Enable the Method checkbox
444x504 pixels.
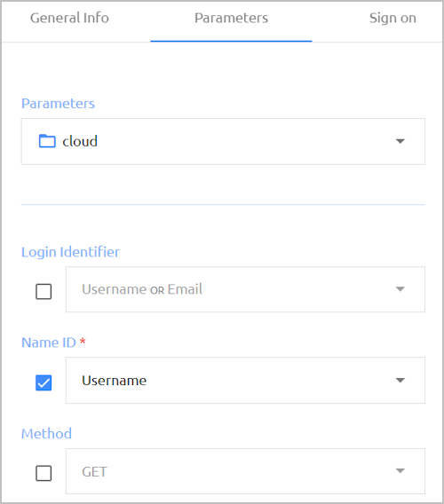(44, 473)
